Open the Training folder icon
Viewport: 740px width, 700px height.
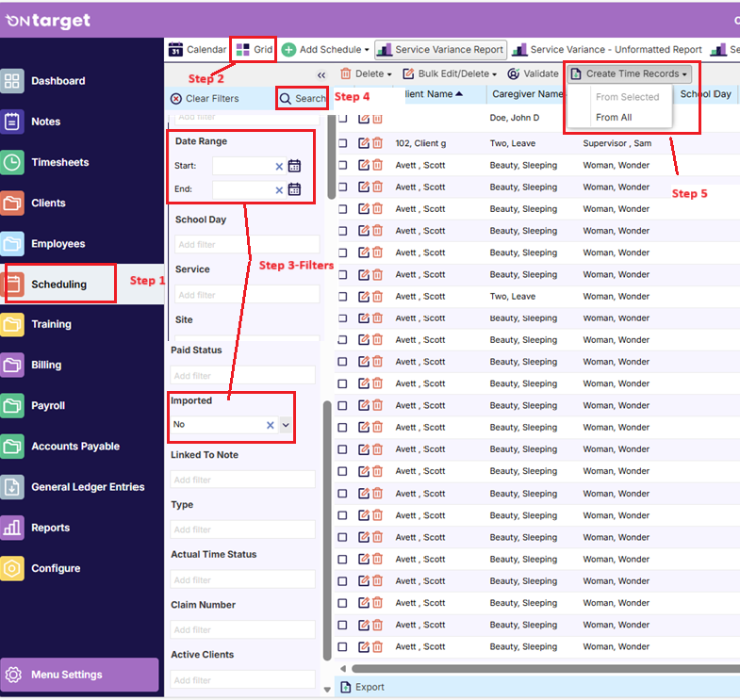[12, 324]
